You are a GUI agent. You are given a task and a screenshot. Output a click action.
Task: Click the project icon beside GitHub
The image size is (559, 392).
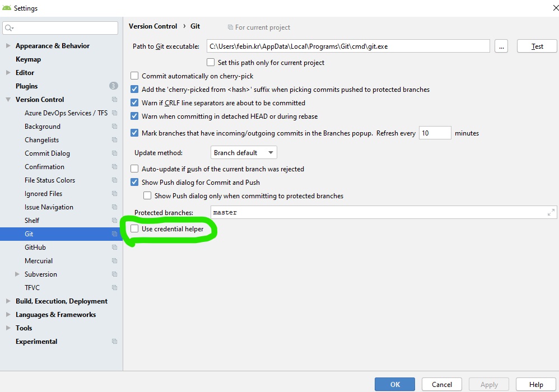114,248
